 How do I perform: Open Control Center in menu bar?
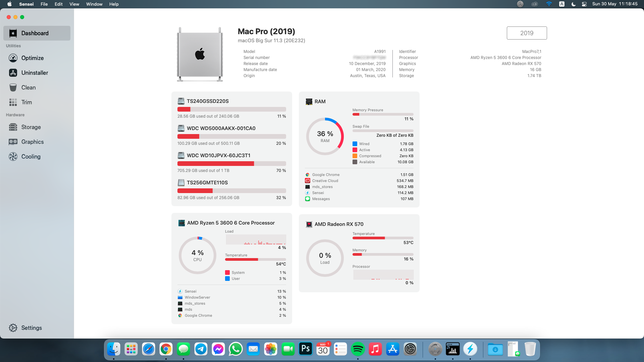coord(584,4)
